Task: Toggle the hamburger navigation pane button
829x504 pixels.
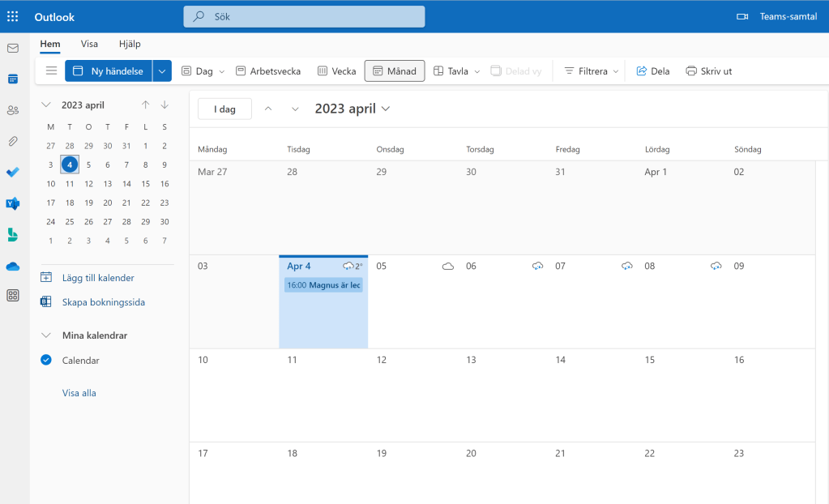Action: point(51,71)
